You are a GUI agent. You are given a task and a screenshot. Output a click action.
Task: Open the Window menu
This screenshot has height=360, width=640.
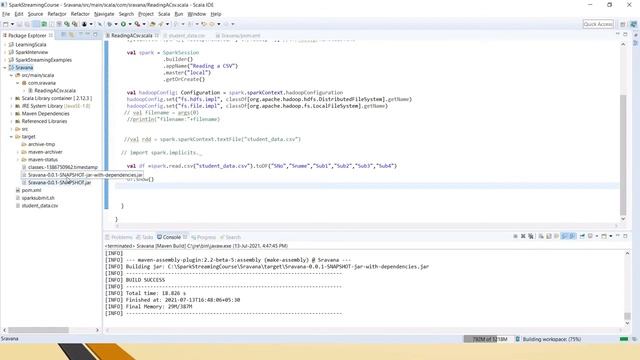point(197,14)
